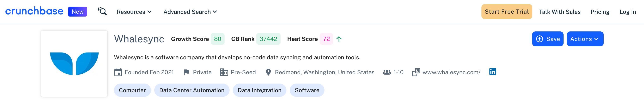The width and height of the screenshot is (644, 103).
Task: Select the Data Integration category chip
Action: click(260, 90)
